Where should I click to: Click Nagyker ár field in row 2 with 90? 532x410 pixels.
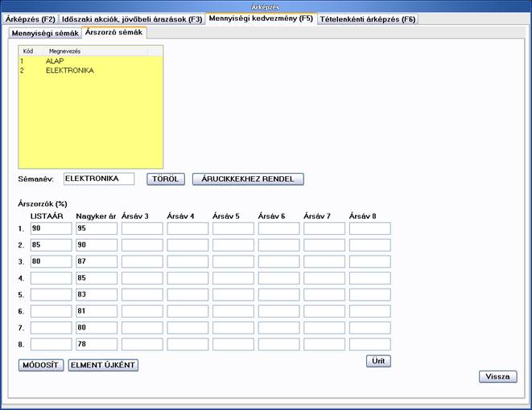pyautogui.click(x=97, y=245)
